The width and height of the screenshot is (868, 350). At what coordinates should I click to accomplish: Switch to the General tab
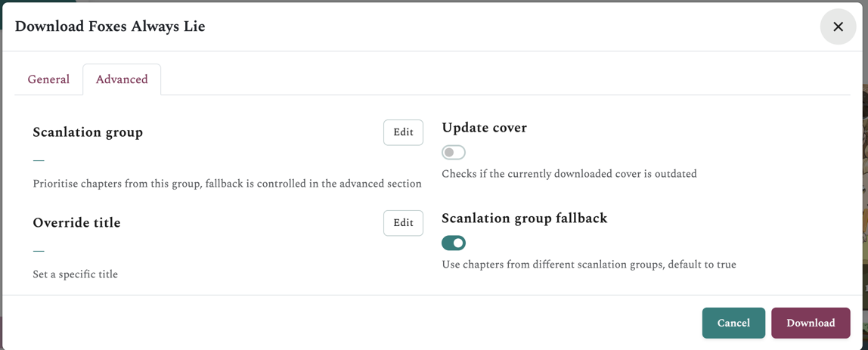(x=48, y=79)
